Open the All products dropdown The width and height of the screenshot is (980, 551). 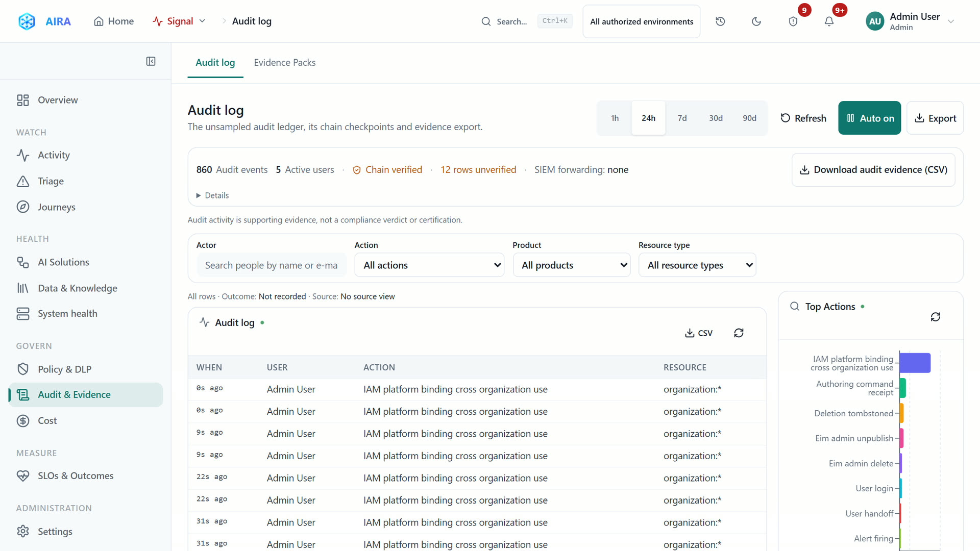pos(572,265)
